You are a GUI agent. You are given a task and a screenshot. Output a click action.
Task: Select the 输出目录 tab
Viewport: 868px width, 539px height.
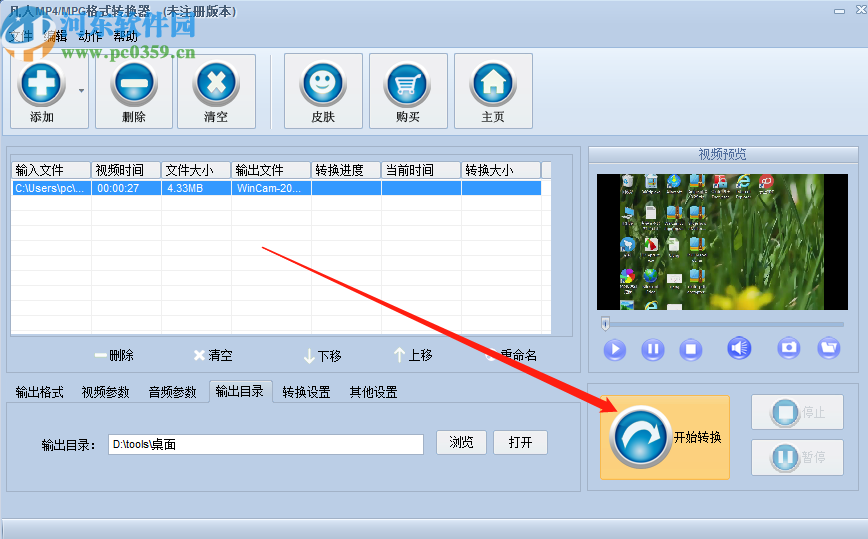(240, 392)
